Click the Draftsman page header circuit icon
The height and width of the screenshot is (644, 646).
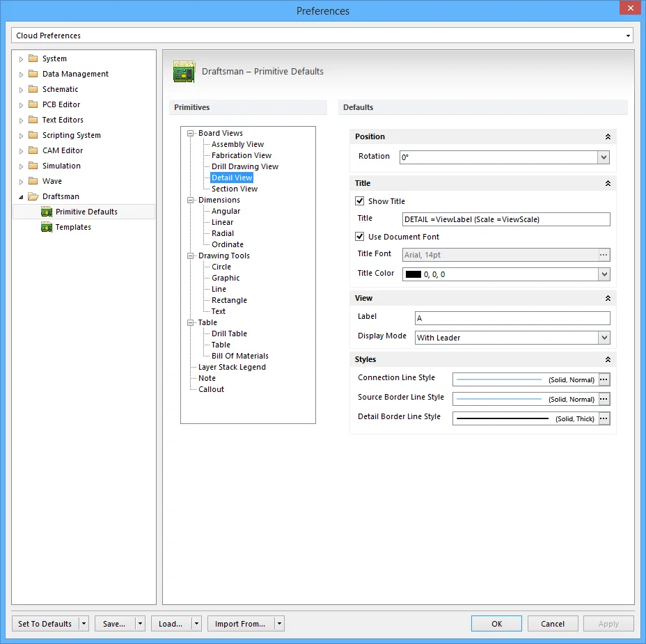tap(184, 72)
